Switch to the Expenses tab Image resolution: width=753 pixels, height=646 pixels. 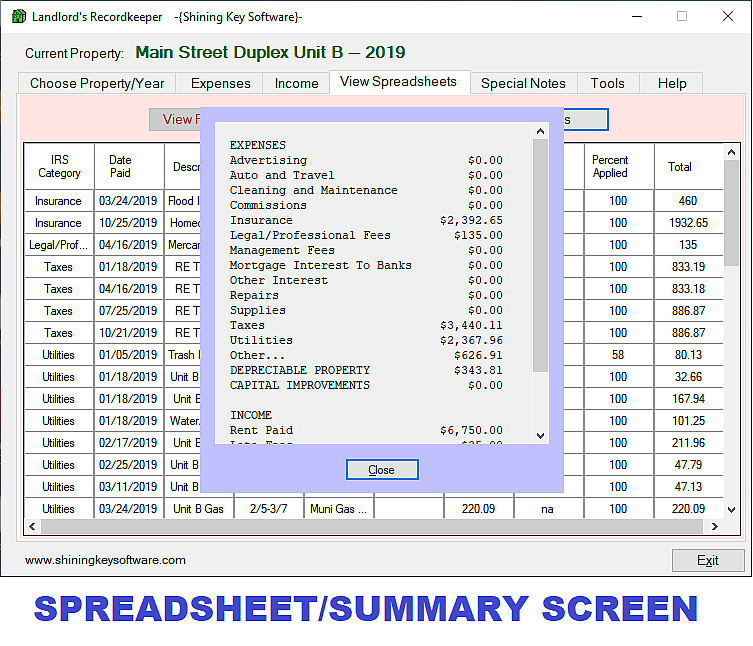click(220, 83)
